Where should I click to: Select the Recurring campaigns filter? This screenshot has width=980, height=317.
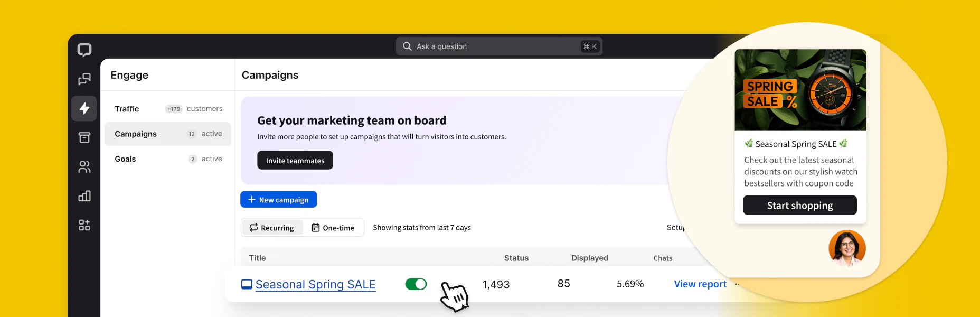[x=272, y=227]
